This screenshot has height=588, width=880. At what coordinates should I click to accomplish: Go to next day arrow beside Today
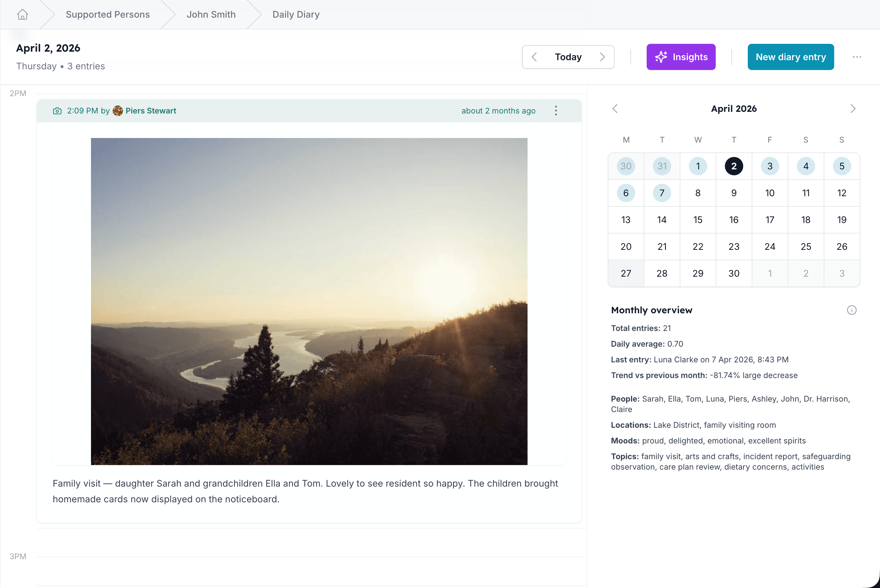(x=602, y=57)
